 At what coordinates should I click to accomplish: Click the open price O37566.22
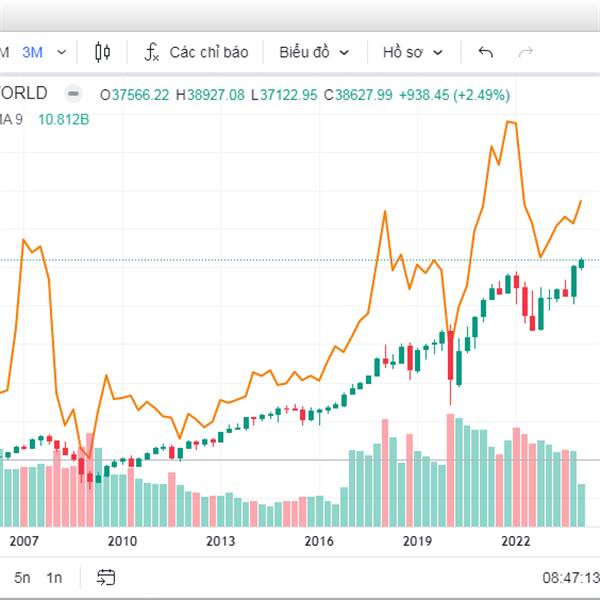[x=134, y=95]
